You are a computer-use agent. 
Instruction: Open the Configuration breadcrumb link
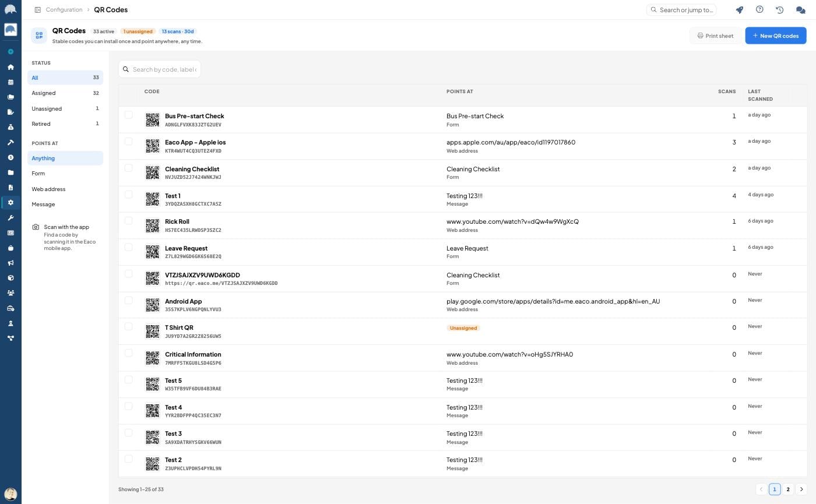point(64,10)
